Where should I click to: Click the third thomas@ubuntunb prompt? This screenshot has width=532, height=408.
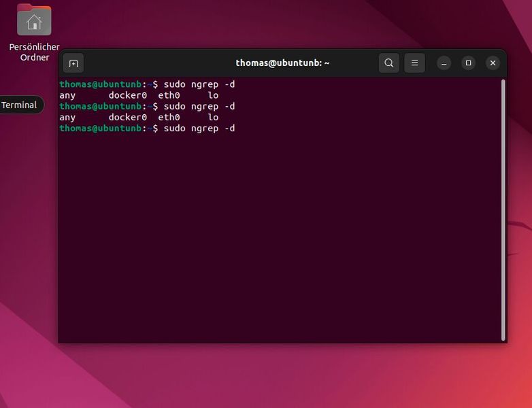click(101, 129)
